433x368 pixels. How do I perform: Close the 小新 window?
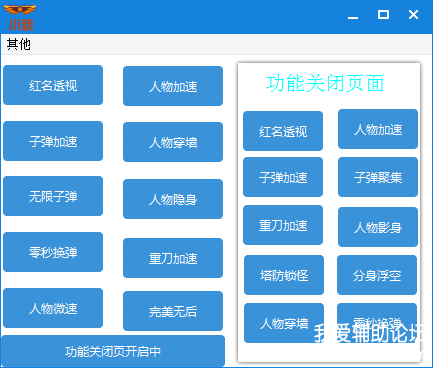[413, 15]
